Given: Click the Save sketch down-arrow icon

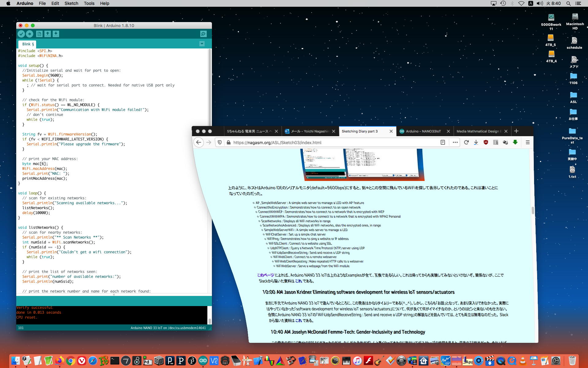Looking at the screenshot, I should (x=56, y=34).
